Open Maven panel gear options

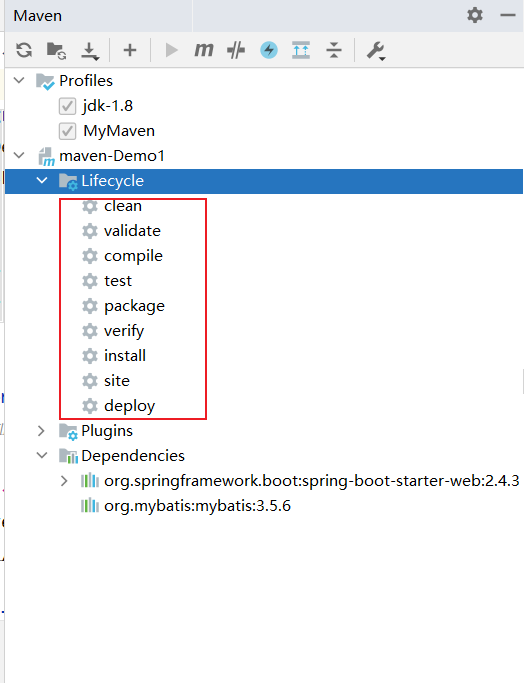(x=475, y=15)
